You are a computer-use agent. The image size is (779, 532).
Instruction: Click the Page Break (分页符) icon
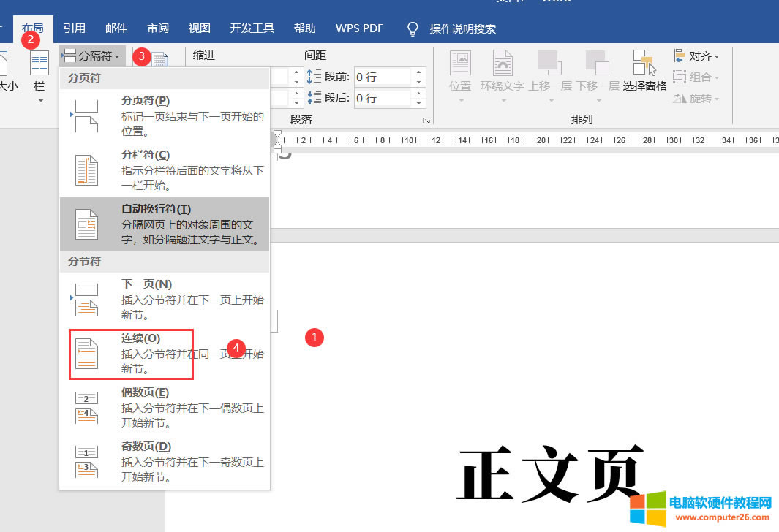coord(87,116)
